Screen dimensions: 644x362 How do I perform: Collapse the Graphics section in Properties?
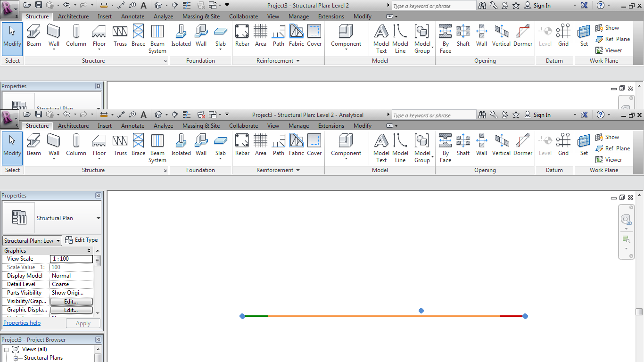pos(89,251)
